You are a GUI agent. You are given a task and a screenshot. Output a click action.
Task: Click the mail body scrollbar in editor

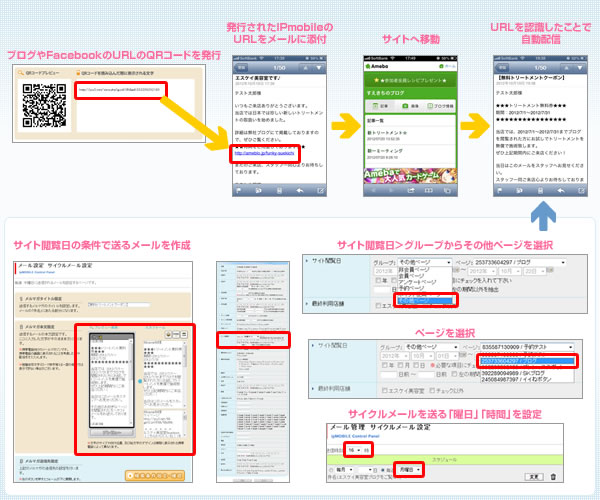coord(185,375)
